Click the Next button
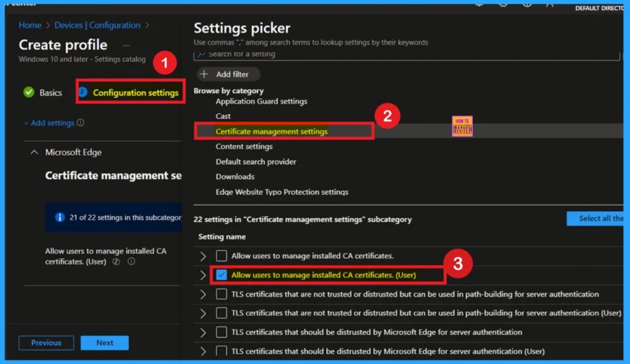This screenshot has width=630, height=364. [x=105, y=342]
